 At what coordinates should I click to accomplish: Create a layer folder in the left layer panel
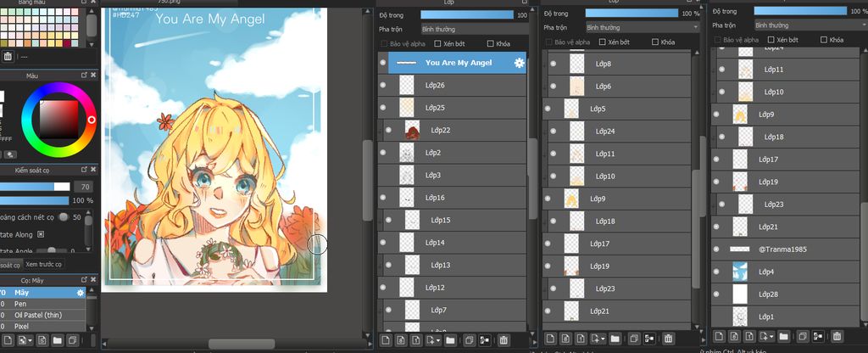click(x=450, y=339)
